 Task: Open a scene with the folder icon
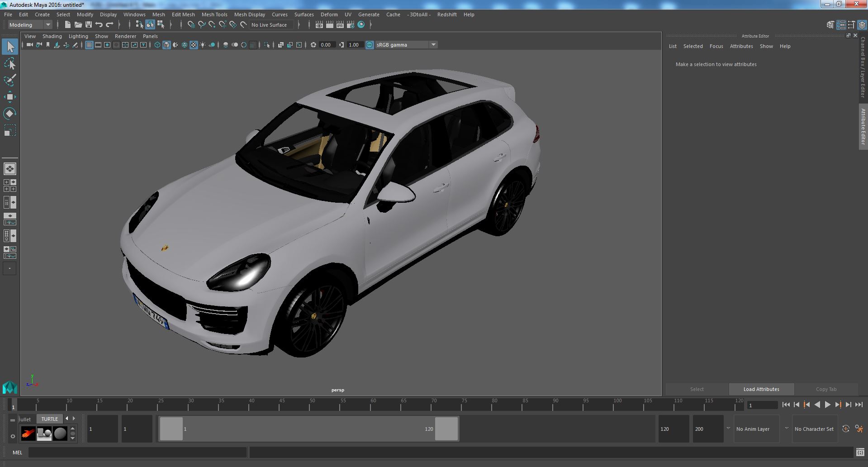[78, 25]
